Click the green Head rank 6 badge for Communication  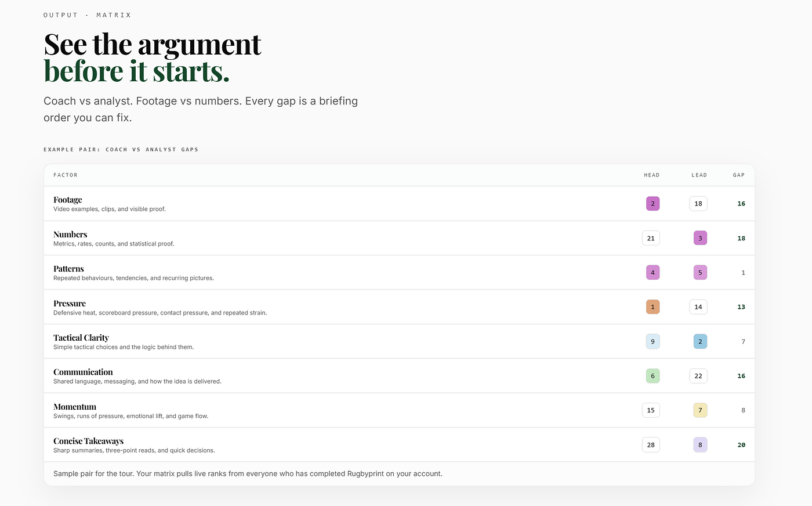tap(652, 376)
